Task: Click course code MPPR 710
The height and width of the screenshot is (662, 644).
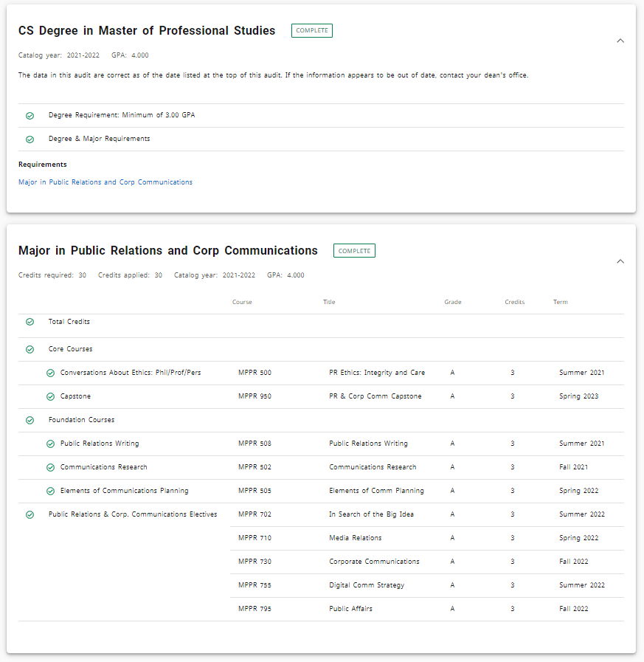Action: click(x=255, y=538)
